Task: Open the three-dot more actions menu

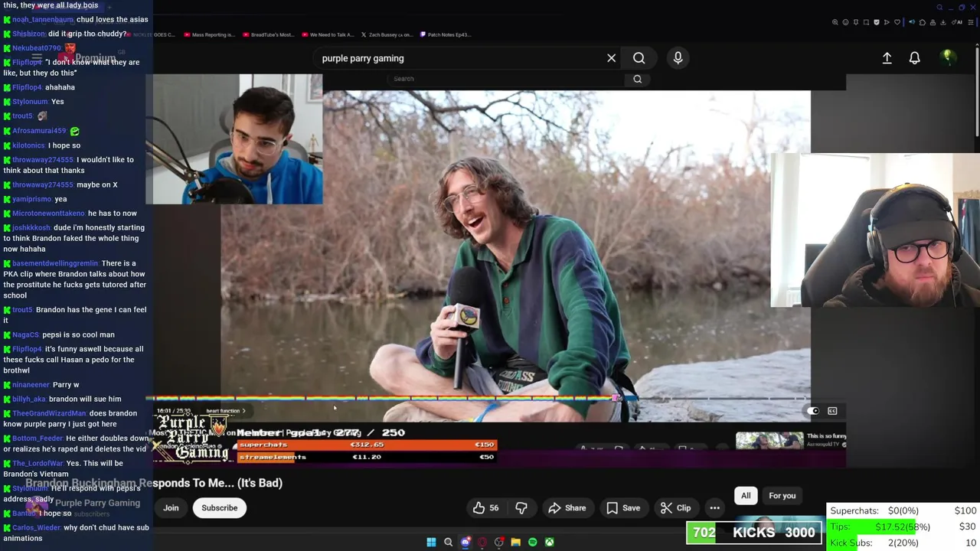Action: pos(714,508)
